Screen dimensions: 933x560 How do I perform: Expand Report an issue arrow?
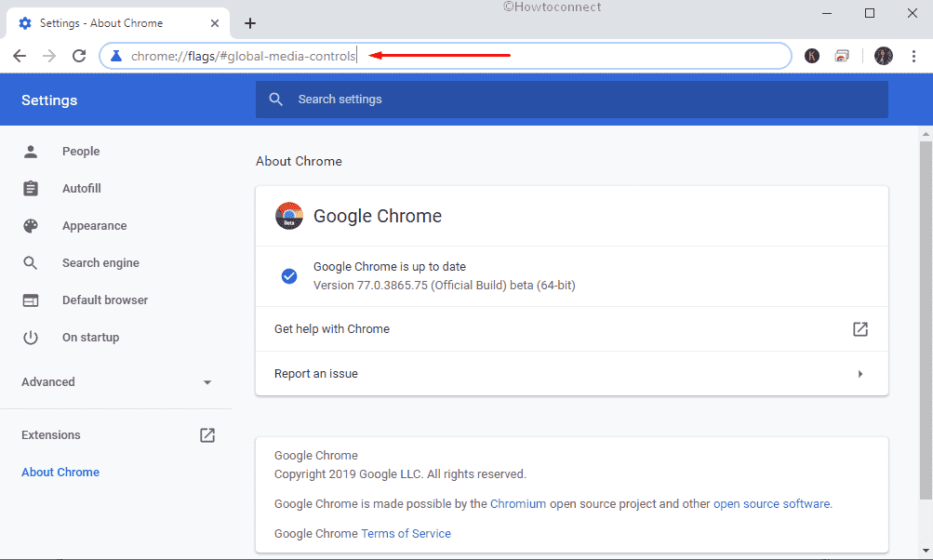coord(860,374)
